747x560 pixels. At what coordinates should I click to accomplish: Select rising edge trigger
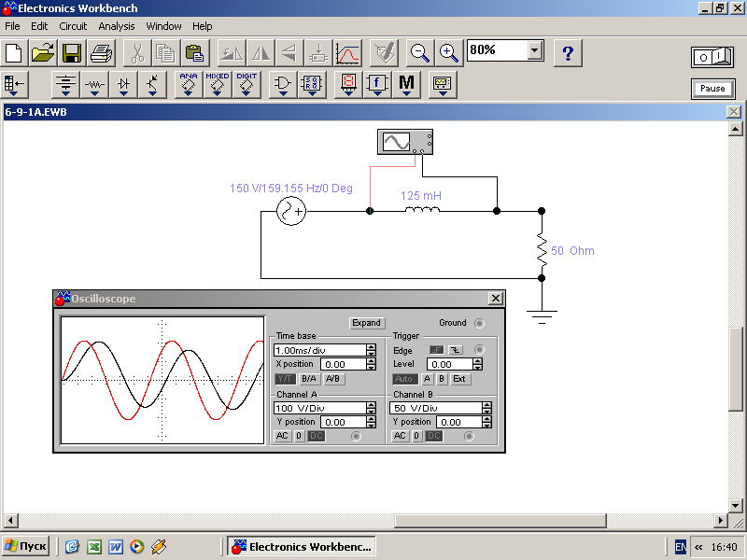[x=436, y=350]
